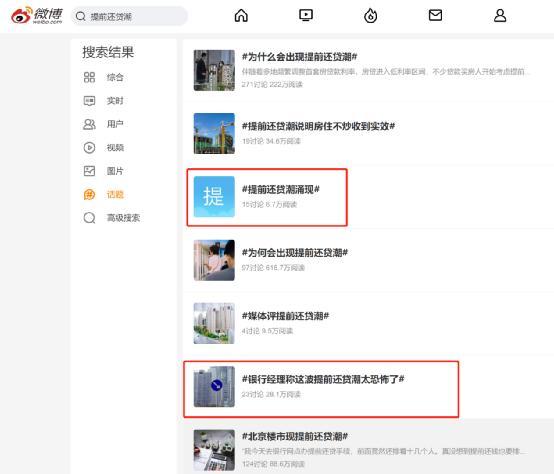Go to the Home feed icon
Screen dimensions: 554x474
click(241, 16)
